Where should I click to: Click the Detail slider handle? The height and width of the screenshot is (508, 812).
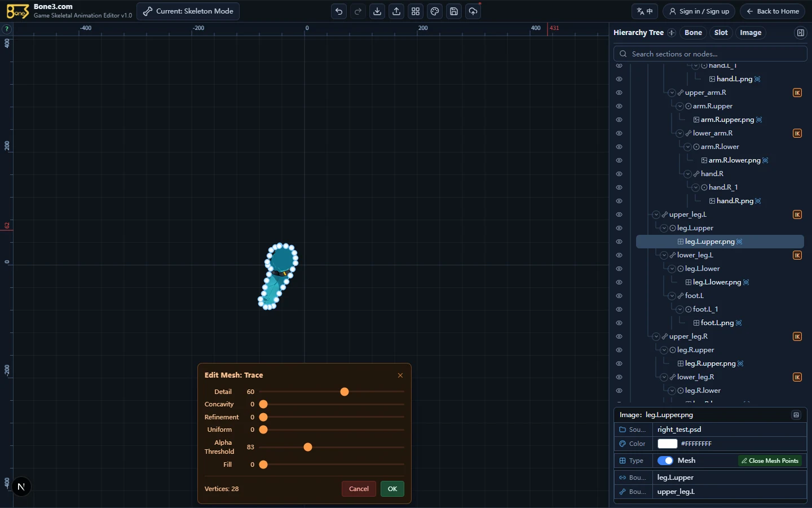point(345,392)
